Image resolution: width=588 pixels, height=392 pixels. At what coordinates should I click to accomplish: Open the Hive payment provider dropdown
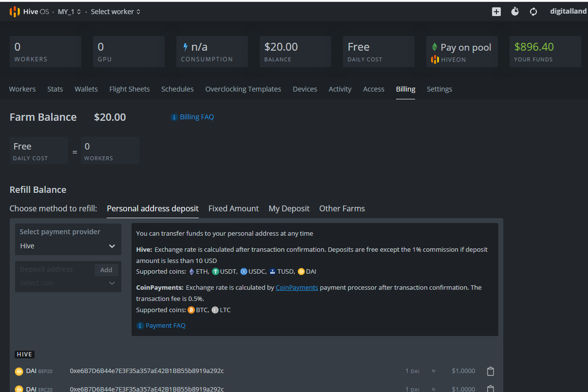[x=68, y=246]
